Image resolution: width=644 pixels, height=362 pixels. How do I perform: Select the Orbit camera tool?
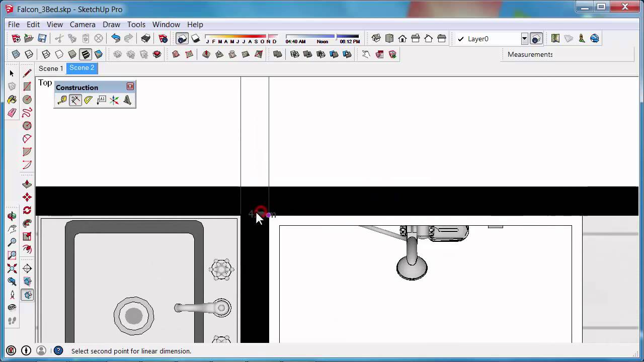click(12, 216)
